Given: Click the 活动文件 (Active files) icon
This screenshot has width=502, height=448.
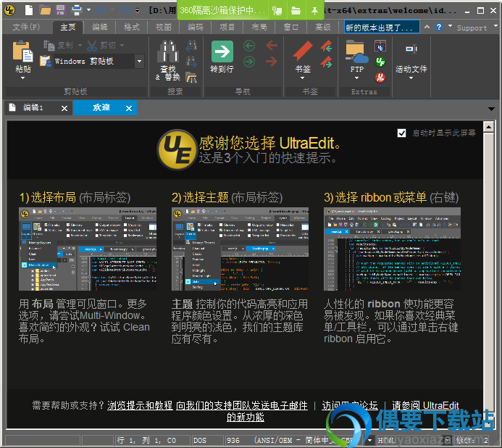Looking at the screenshot, I should click(411, 49).
